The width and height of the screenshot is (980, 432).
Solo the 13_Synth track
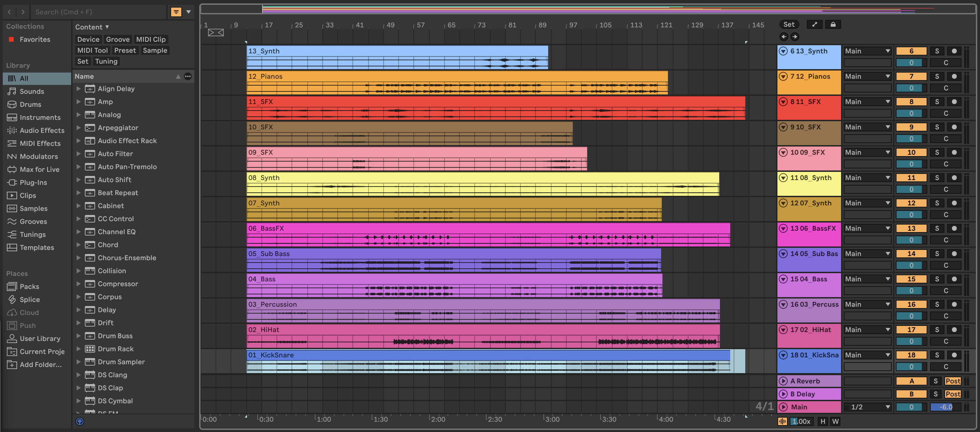(x=937, y=51)
